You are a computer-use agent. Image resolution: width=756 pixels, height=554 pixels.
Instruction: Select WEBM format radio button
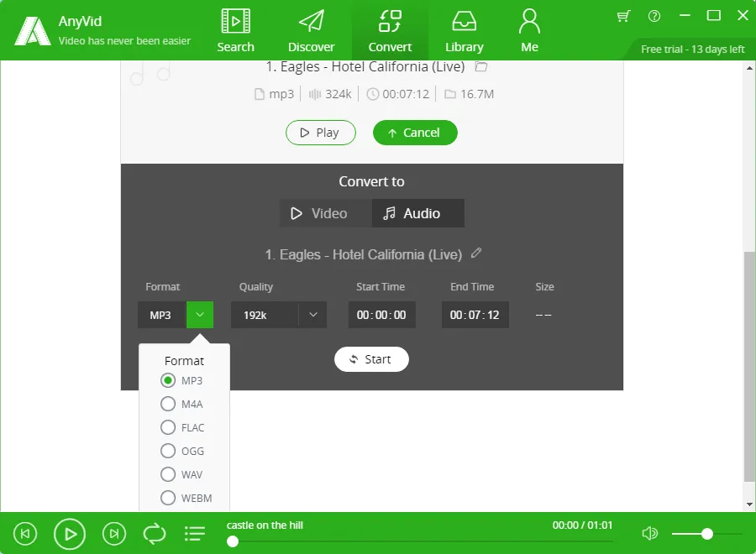[x=168, y=498]
